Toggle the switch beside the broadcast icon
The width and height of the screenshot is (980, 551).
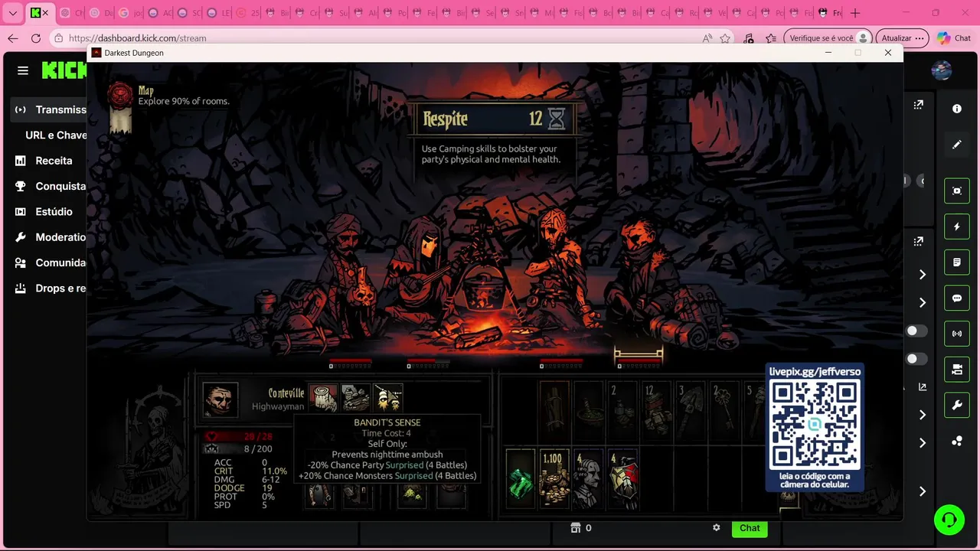pos(916,331)
